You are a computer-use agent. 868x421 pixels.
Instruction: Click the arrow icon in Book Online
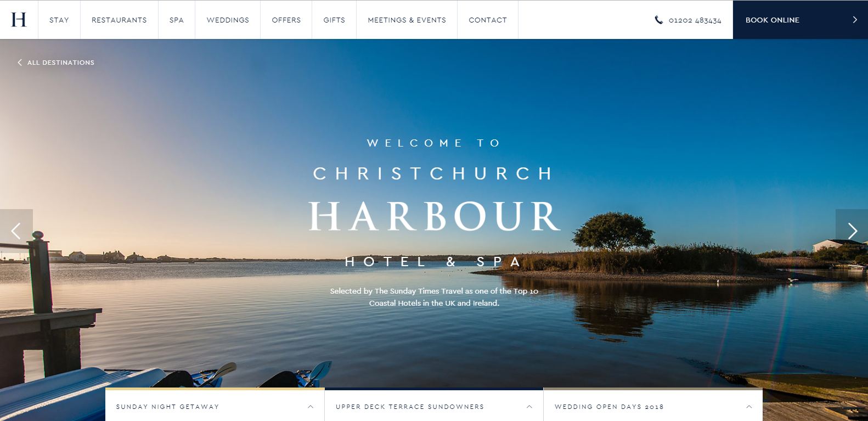(x=854, y=20)
